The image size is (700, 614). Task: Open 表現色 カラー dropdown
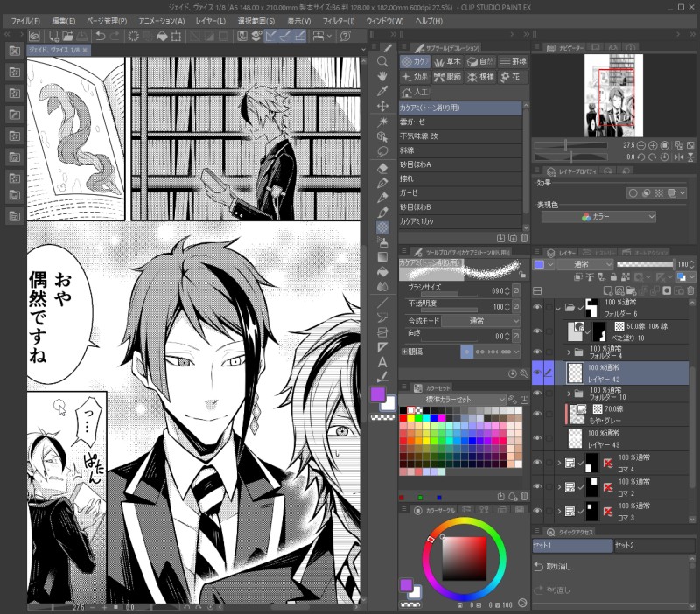coord(598,217)
